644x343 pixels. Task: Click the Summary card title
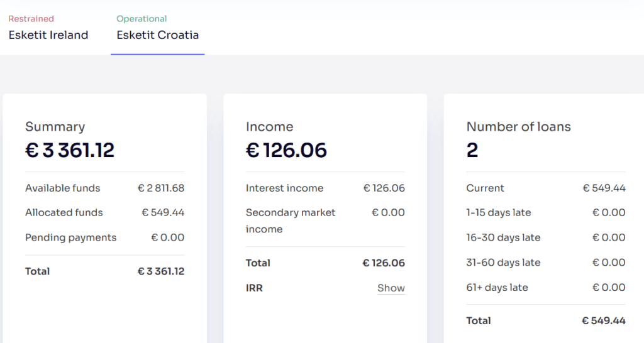(x=55, y=127)
